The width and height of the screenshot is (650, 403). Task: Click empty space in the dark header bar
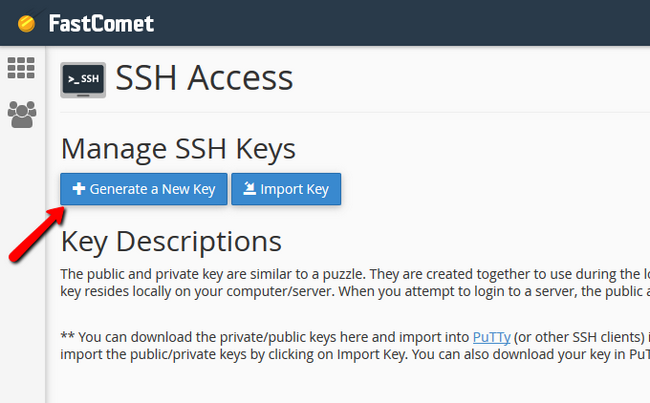(400, 23)
